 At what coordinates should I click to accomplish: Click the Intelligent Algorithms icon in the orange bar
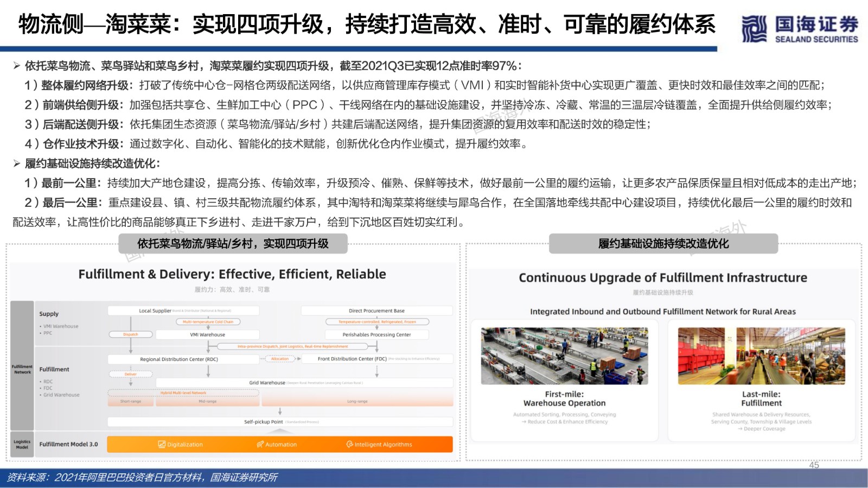350,444
